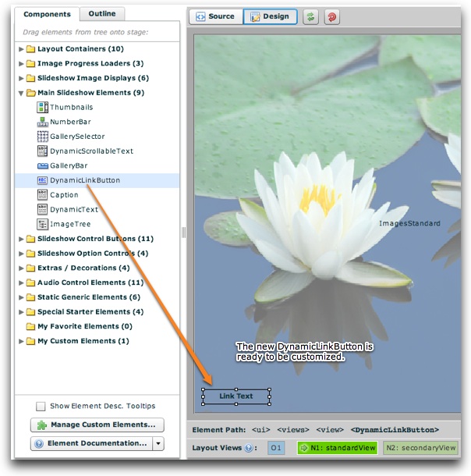This screenshot has height=476, width=471.
Task: Switch to the Outline tab
Action: pos(102,14)
